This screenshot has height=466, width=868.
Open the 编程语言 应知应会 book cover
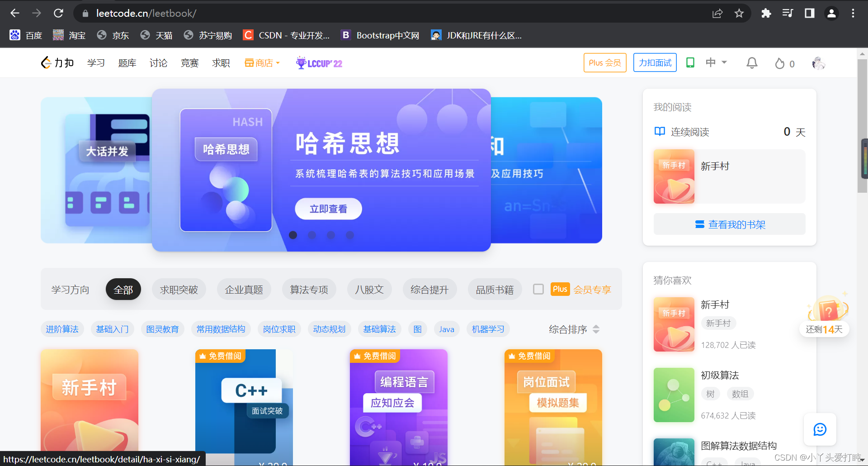tap(399, 407)
